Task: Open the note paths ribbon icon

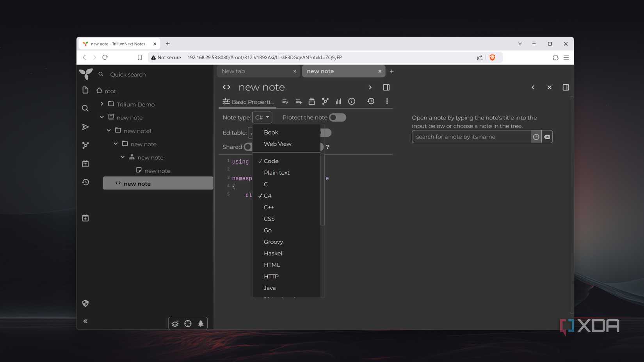Action: coord(311,101)
